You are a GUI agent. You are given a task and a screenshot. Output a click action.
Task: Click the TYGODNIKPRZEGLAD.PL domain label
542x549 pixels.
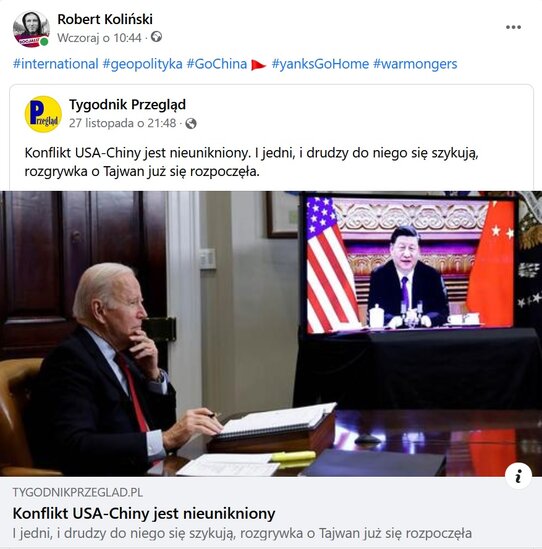[78, 493]
